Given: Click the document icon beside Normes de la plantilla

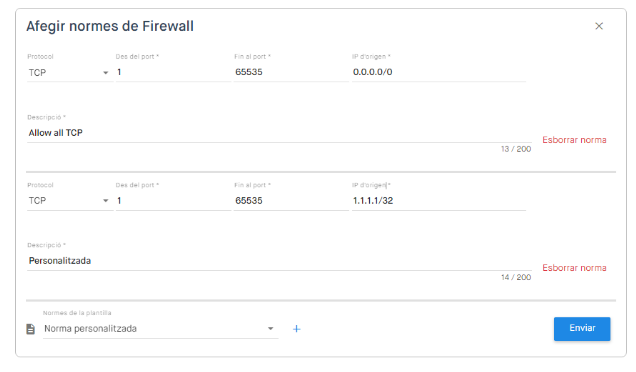Looking at the screenshot, I should 31,329.
